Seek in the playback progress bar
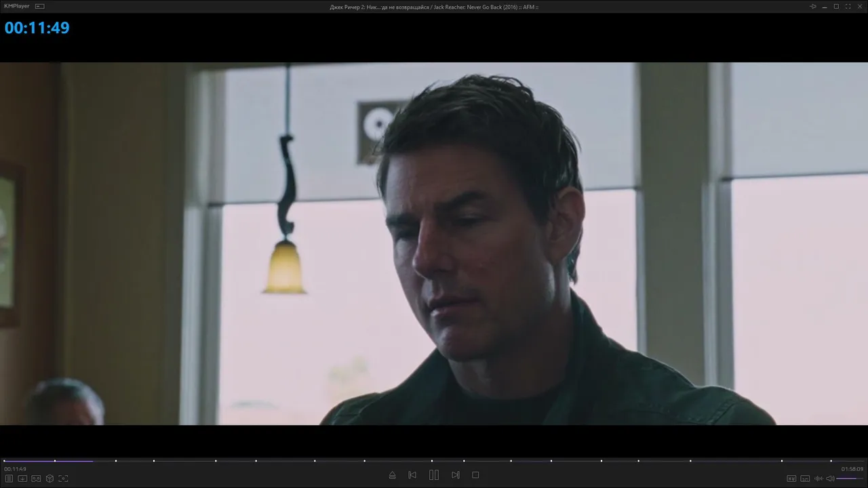The image size is (868, 488). pyautogui.click(x=434, y=461)
